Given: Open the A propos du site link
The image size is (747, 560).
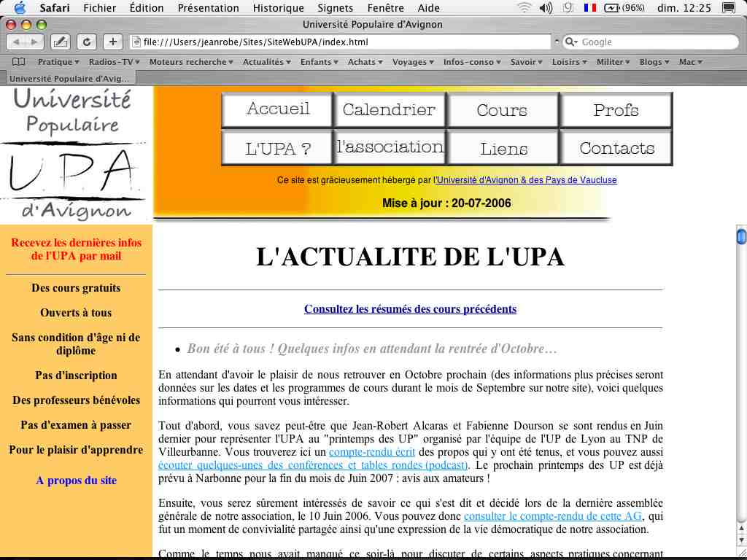Looking at the screenshot, I should point(76,480).
